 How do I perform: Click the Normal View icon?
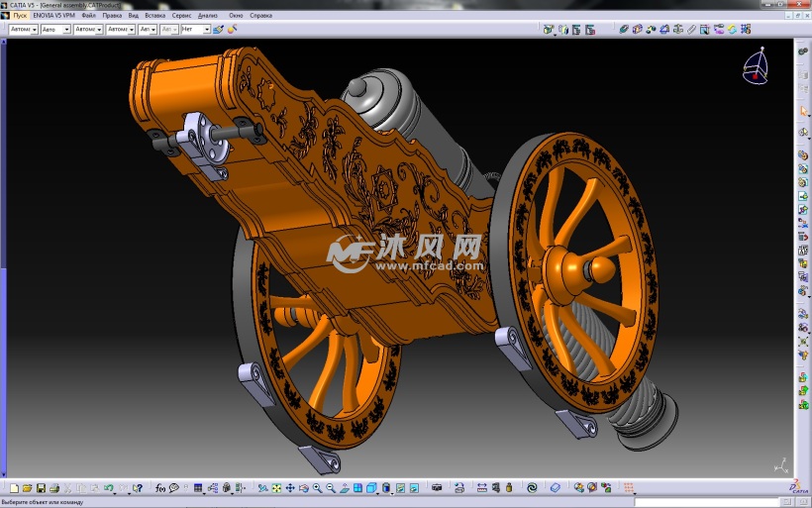(x=345, y=488)
